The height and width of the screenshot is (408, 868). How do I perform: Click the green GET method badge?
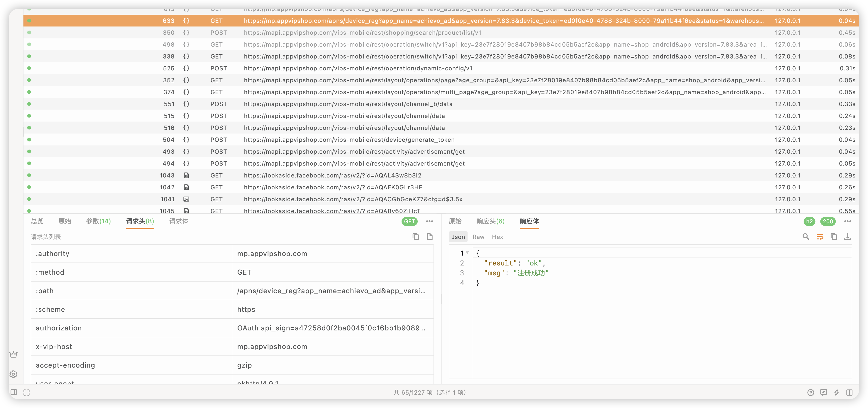[409, 221]
